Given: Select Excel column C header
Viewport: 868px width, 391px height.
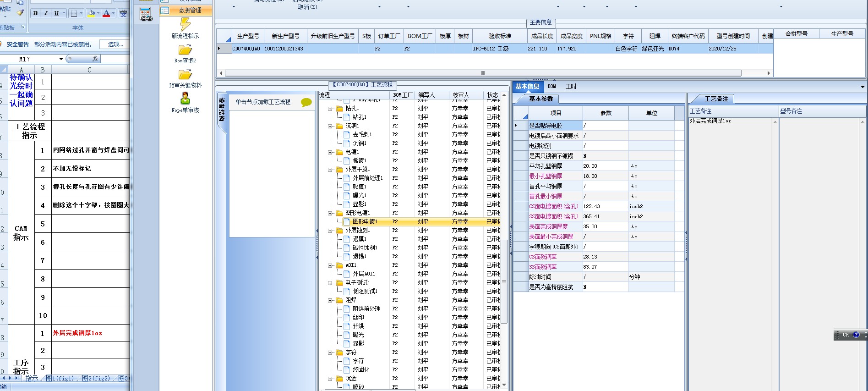Looking at the screenshot, I should tap(89, 70).
